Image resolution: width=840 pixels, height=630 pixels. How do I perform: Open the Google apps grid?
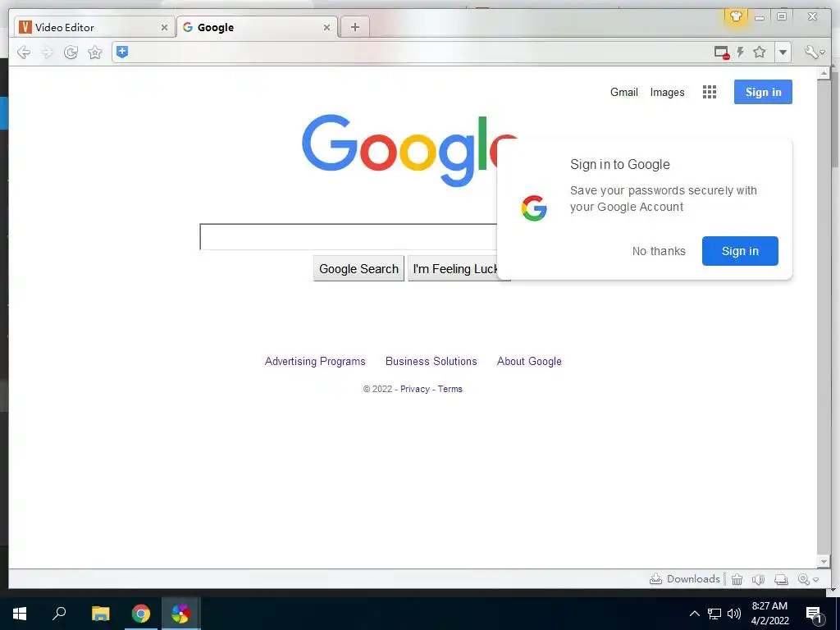pos(710,92)
